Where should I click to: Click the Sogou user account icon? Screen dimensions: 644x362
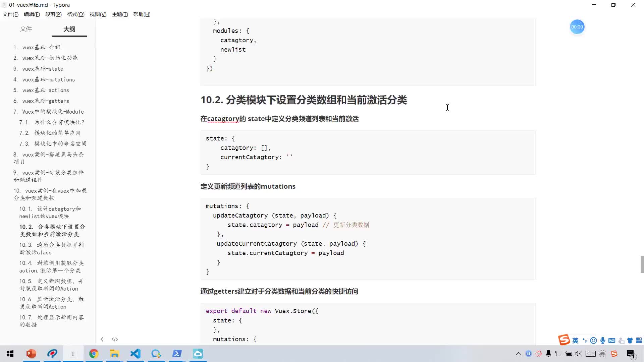pos(621,341)
